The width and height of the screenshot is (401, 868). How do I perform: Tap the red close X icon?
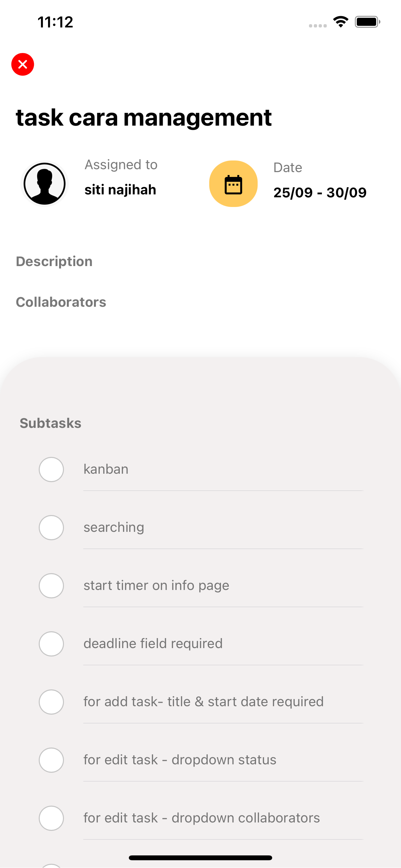click(23, 64)
